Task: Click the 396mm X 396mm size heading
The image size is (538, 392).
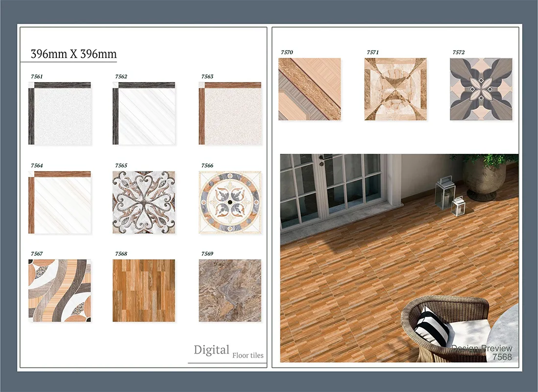Action: pyautogui.click(x=73, y=54)
